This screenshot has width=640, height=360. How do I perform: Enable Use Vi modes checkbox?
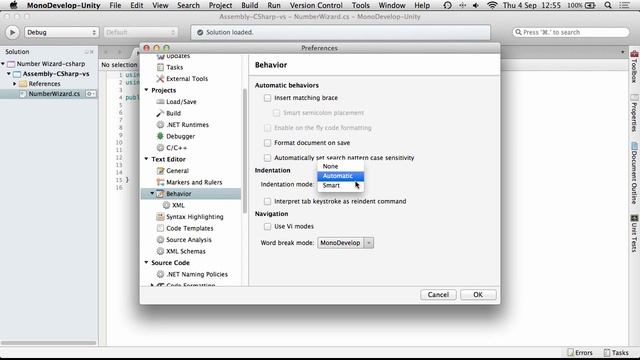pos(267,226)
